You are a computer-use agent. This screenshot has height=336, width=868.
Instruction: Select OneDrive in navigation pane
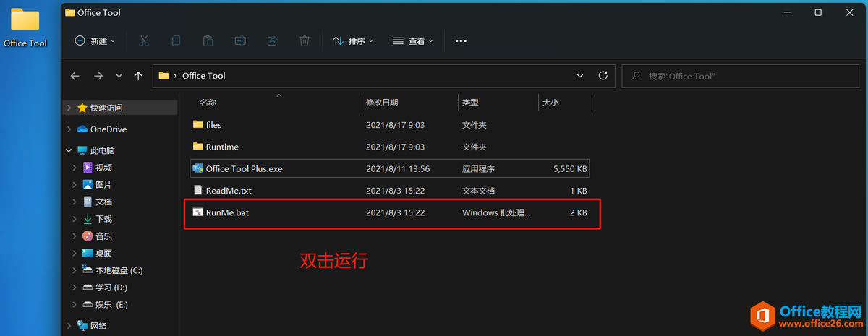[x=109, y=129]
